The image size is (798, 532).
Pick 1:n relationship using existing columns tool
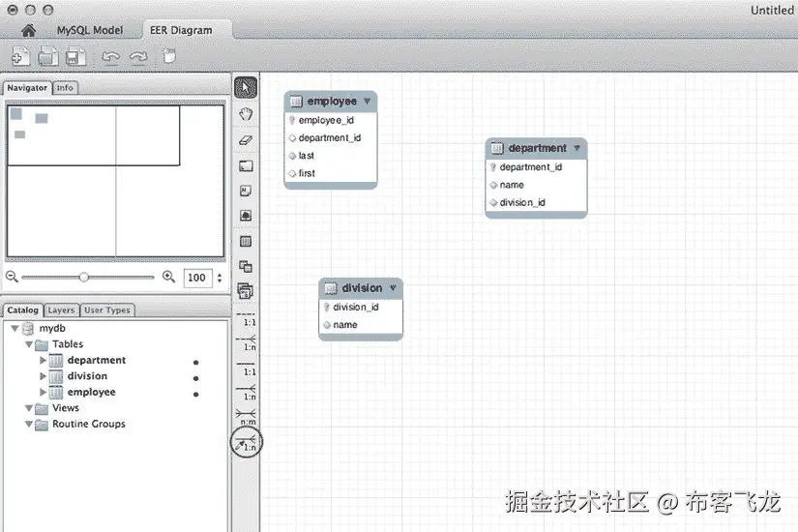point(247,443)
